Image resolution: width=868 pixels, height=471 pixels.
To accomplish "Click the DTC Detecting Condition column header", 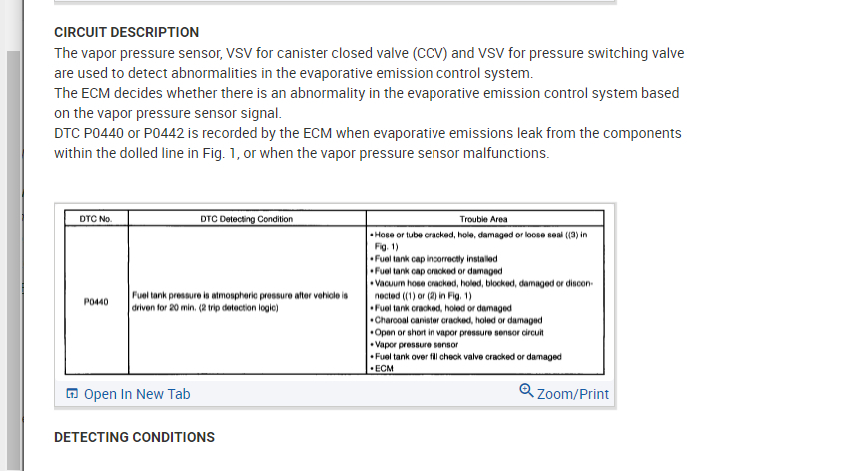I will 246,218.
